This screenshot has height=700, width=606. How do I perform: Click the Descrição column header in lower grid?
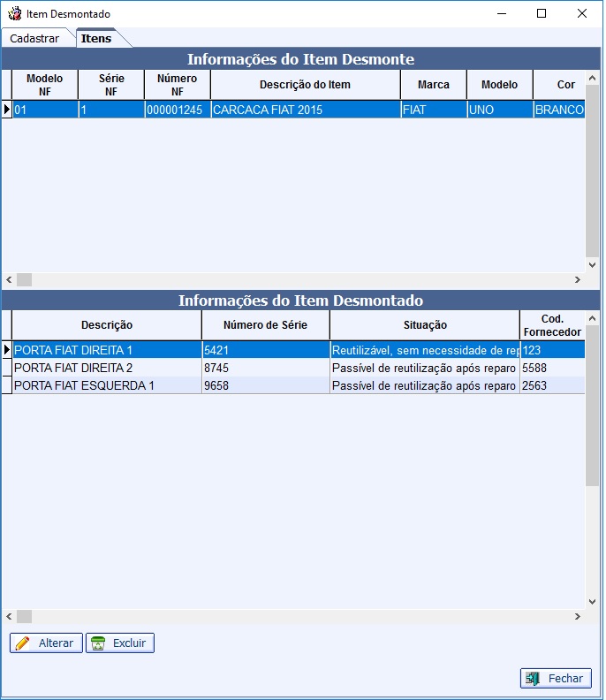point(107,325)
